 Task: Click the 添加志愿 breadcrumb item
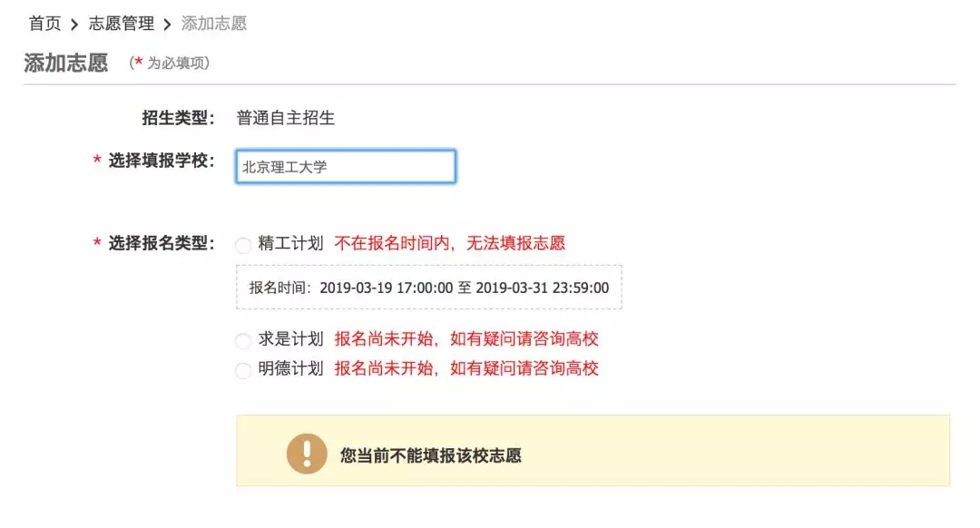(x=214, y=24)
